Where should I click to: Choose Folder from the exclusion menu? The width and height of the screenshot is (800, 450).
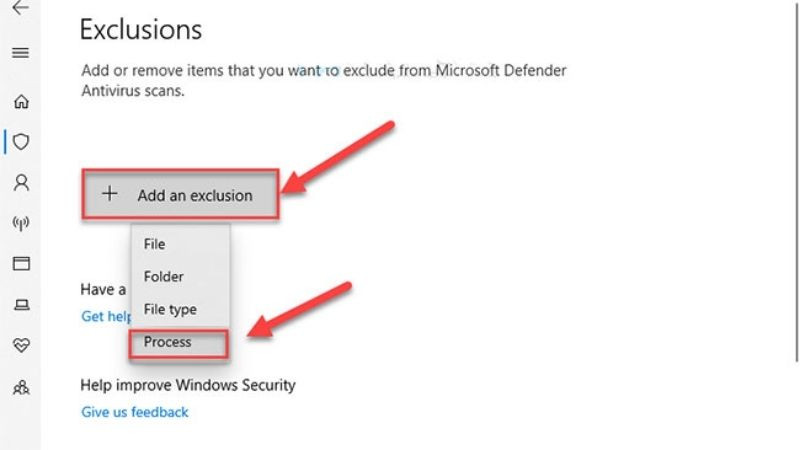click(163, 277)
